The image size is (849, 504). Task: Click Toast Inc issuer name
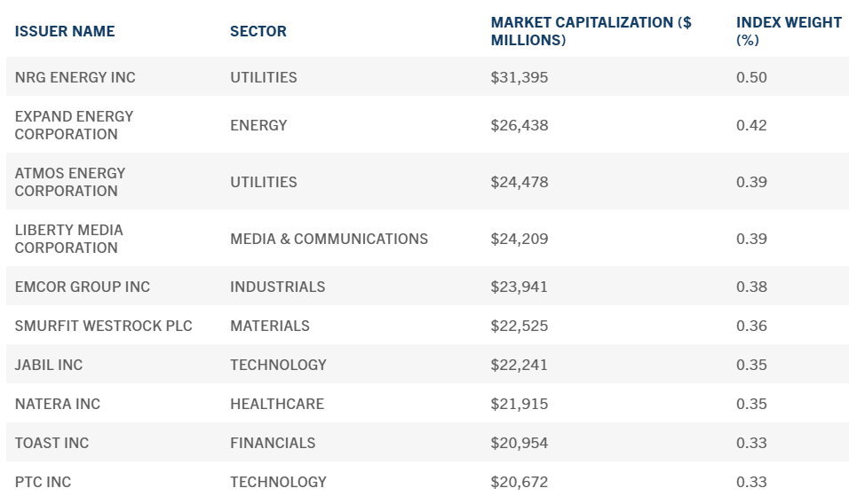point(52,443)
